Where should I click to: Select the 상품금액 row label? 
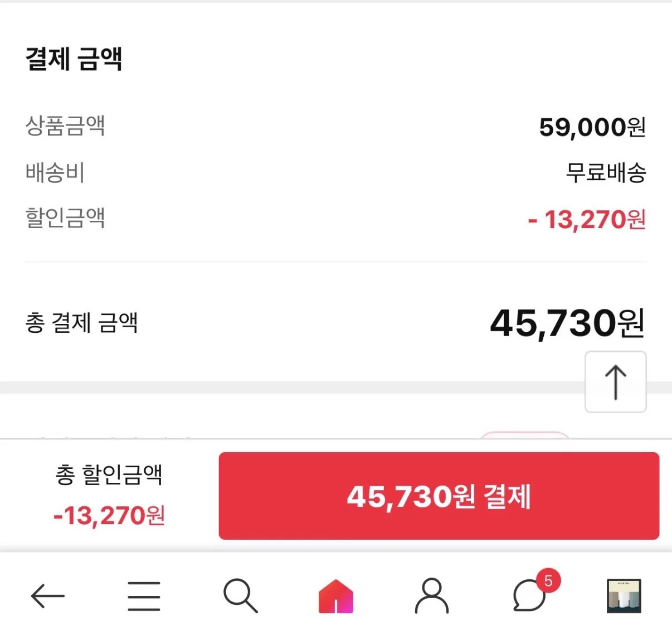(65, 126)
